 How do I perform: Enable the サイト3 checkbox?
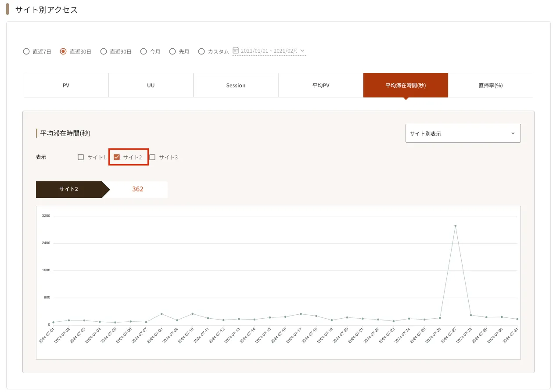pos(152,157)
